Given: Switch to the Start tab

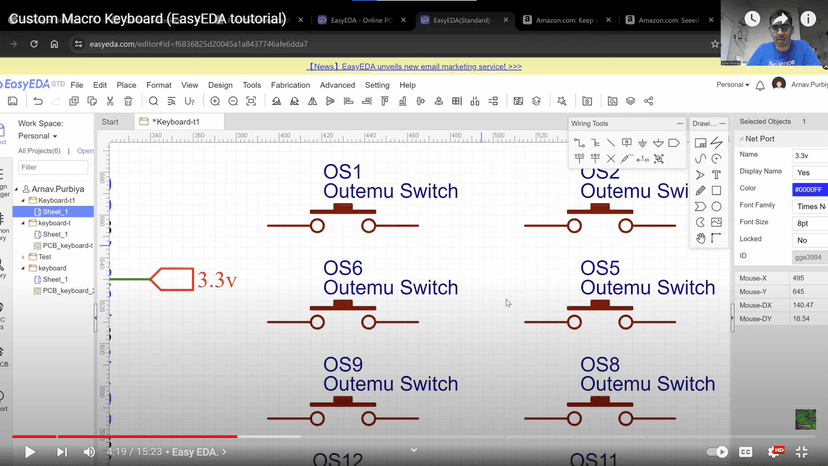Looking at the screenshot, I should tap(110, 122).
